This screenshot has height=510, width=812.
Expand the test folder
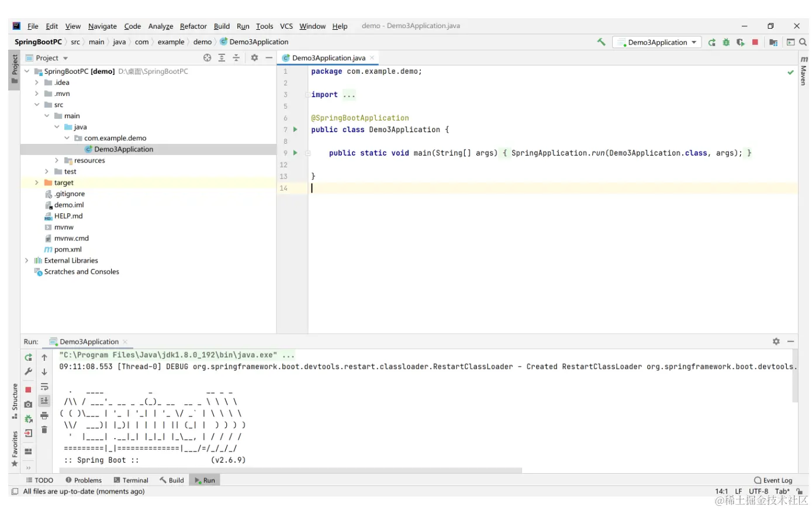(x=47, y=171)
